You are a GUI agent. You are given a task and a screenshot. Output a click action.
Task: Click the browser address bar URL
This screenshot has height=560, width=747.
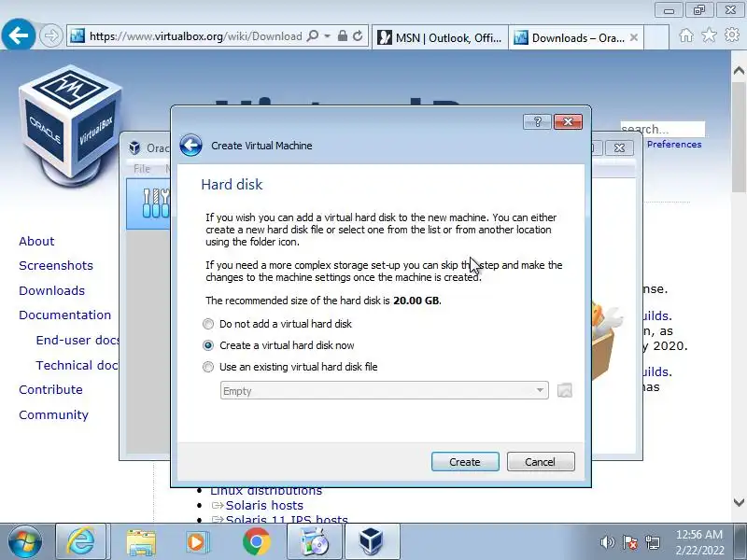point(195,36)
